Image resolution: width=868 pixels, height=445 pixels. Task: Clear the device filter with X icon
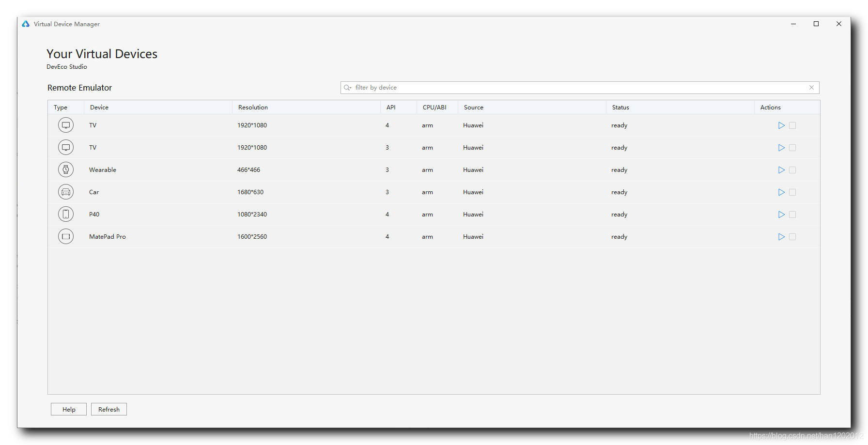(811, 88)
